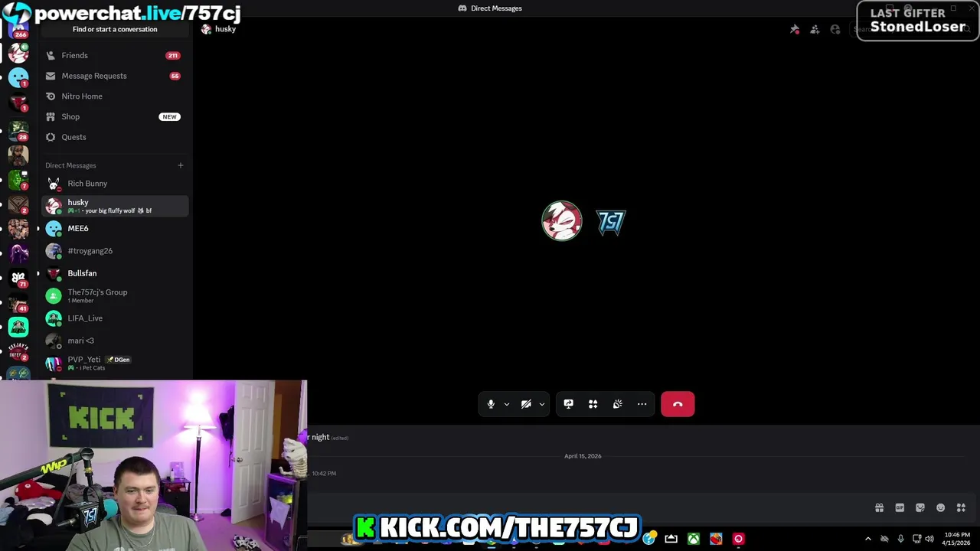Open Xbox app in taskbar
The image size is (980, 551).
693,539
